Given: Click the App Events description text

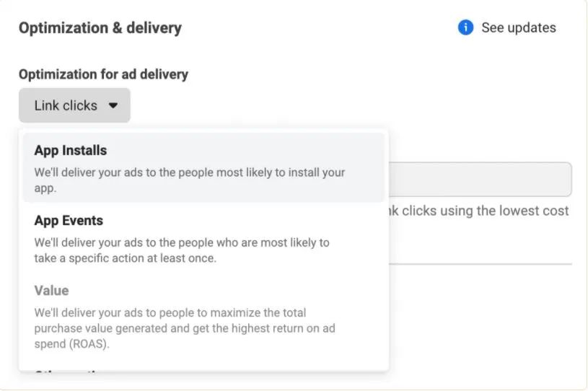Looking at the screenshot, I should tap(182, 250).
